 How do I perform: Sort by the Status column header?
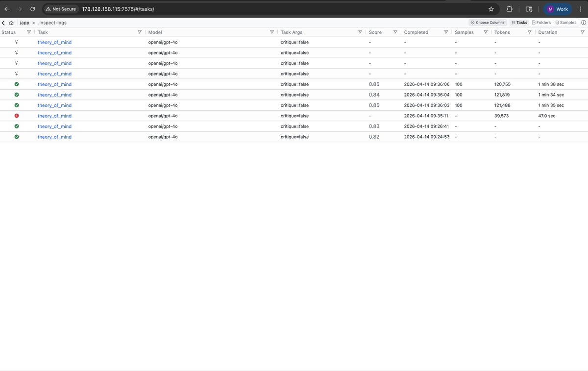click(9, 32)
